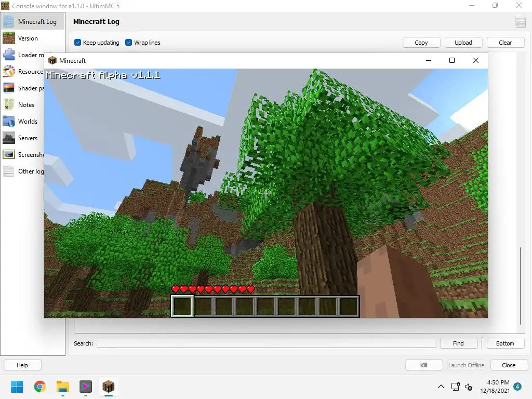Open the notification count badge
Image resolution: width=532 pixels, height=399 pixels.
tap(517, 387)
